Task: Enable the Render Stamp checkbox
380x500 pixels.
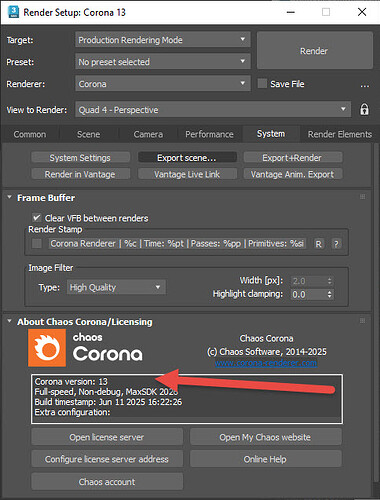Action: point(37,244)
